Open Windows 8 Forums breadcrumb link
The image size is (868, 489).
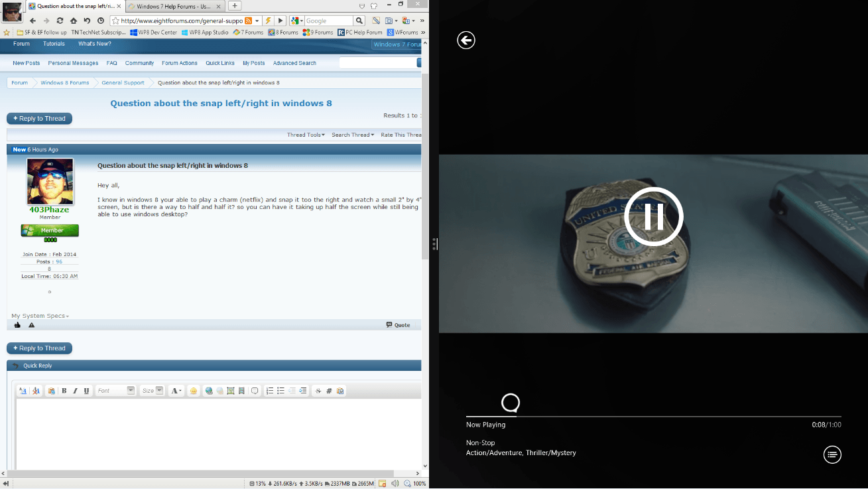point(64,83)
